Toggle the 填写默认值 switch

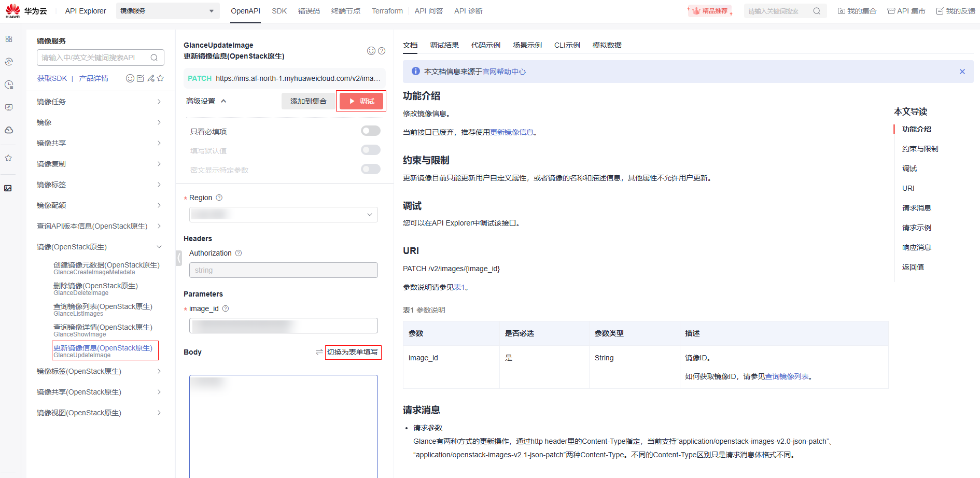tap(370, 150)
